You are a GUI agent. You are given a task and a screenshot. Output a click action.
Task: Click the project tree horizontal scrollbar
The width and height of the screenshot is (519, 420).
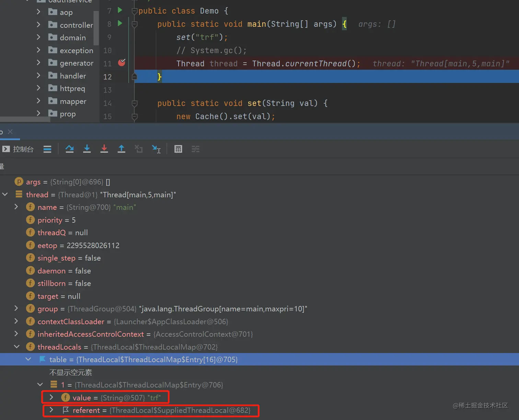(x=25, y=119)
